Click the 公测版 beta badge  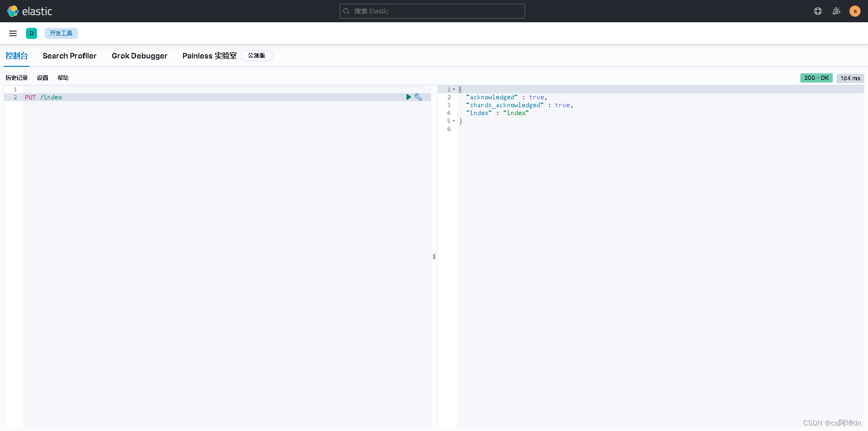coord(257,56)
